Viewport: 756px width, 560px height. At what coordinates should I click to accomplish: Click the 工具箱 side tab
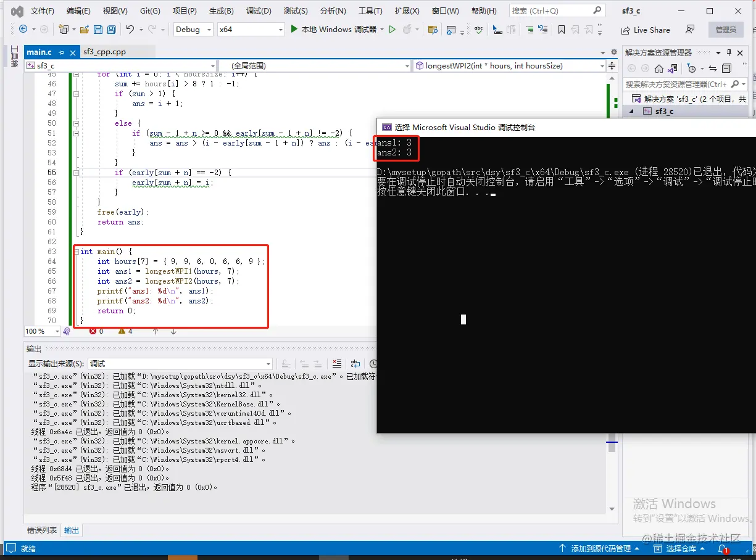[x=14, y=56]
